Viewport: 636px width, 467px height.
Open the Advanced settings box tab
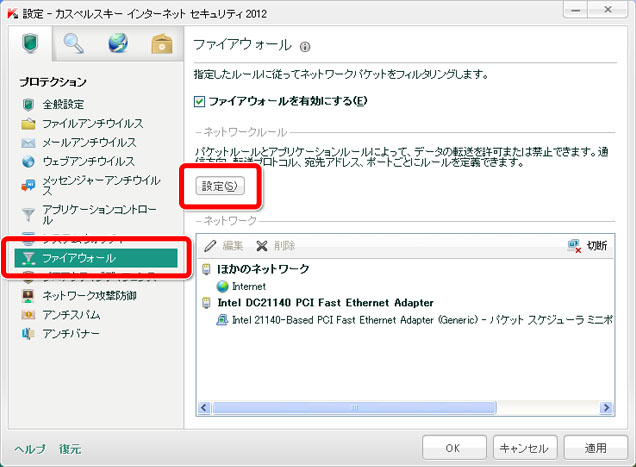161,43
